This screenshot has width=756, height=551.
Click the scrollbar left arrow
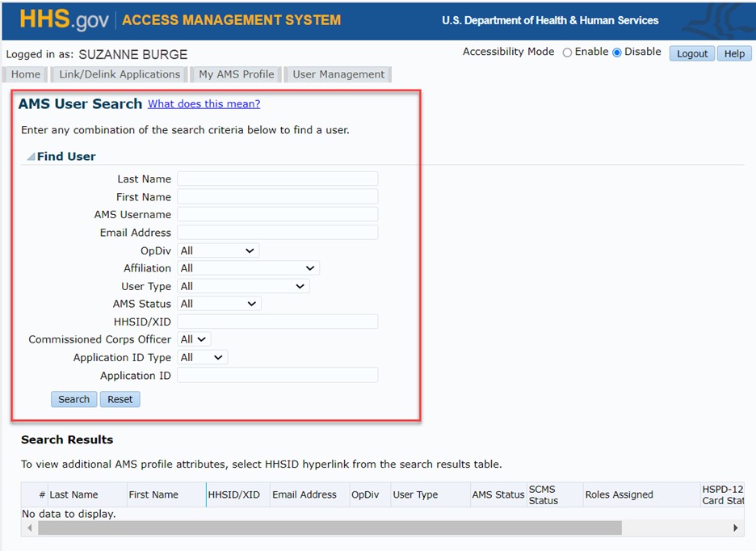tap(30, 528)
